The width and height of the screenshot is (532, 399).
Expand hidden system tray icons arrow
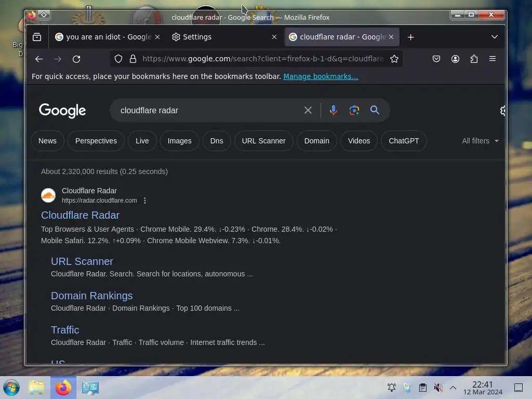tap(453, 388)
